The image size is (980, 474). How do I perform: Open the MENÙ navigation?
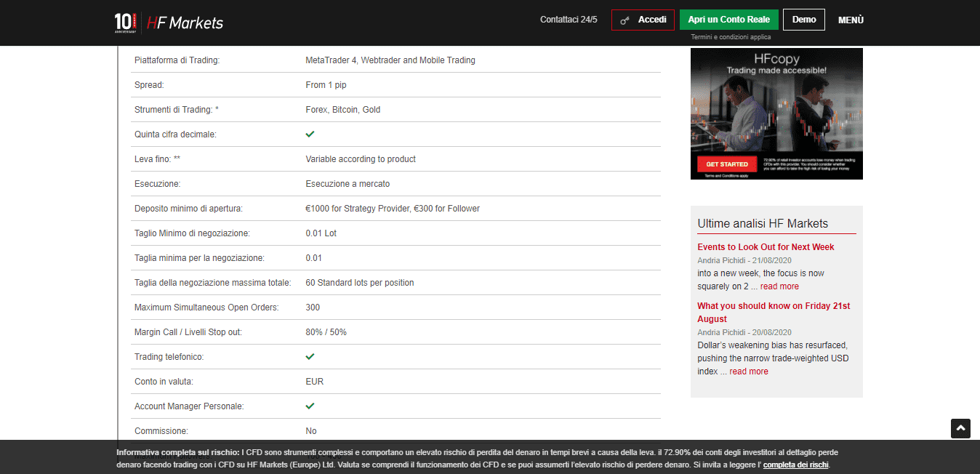pyautogui.click(x=851, y=20)
